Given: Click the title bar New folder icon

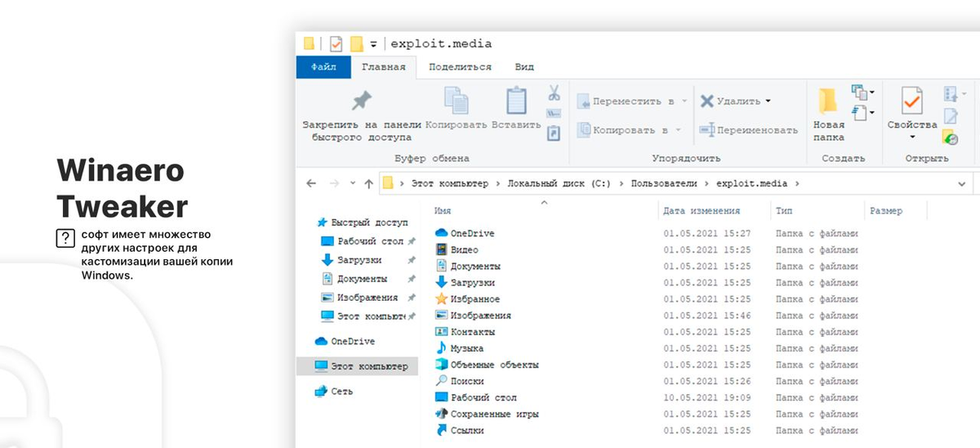Looking at the screenshot, I should coord(357,43).
